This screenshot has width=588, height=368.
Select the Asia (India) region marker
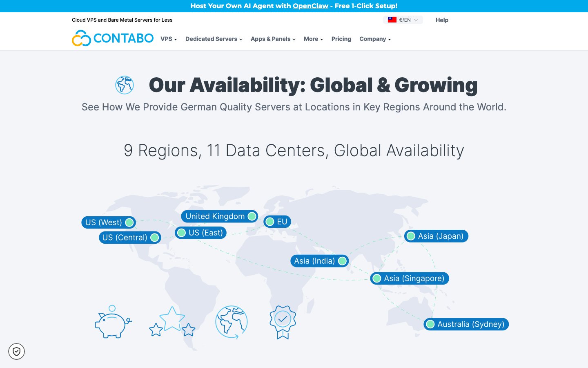coord(320,261)
